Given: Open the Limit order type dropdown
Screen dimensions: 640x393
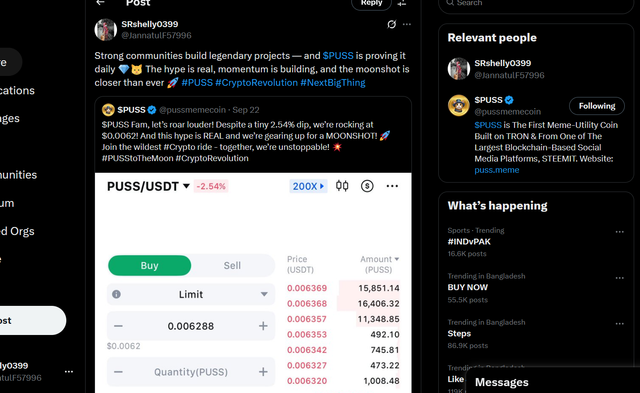Looking at the screenshot, I should click(191, 294).
